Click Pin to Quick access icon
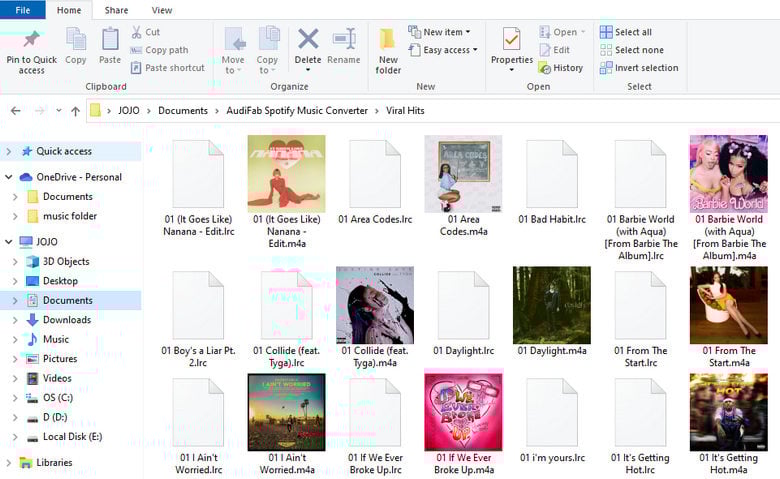Viewport: 780px width, 479px height. click(x=31, y=40)
